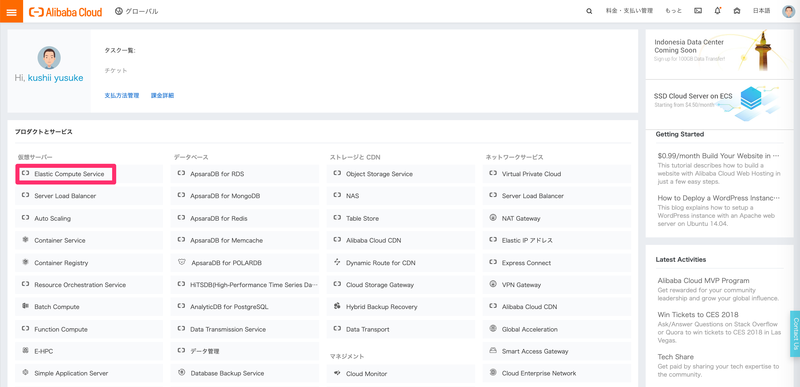Open データ管理 service

click(x=245, y=351)
